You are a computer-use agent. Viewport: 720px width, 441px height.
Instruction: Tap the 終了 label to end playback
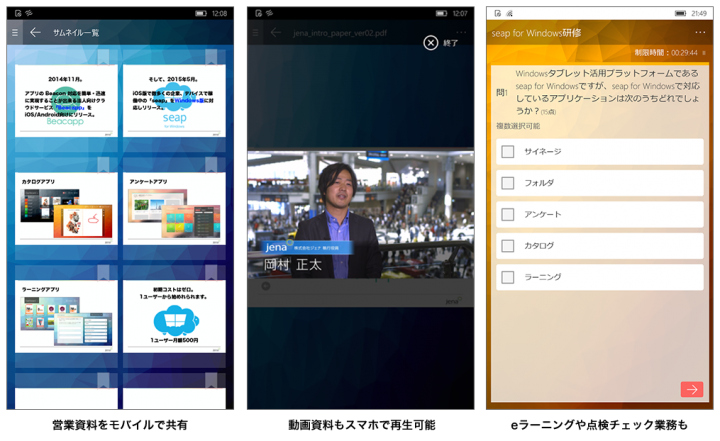(x=450, y=43)
